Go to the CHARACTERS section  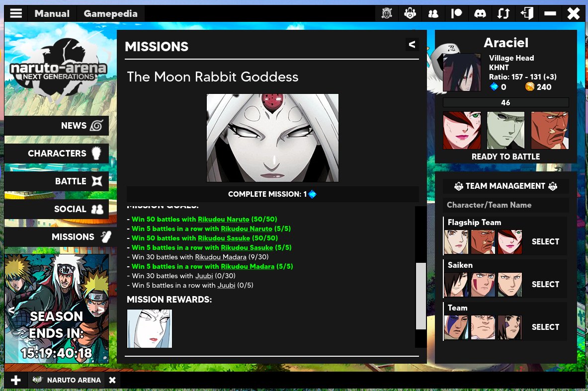click(57, 154)
